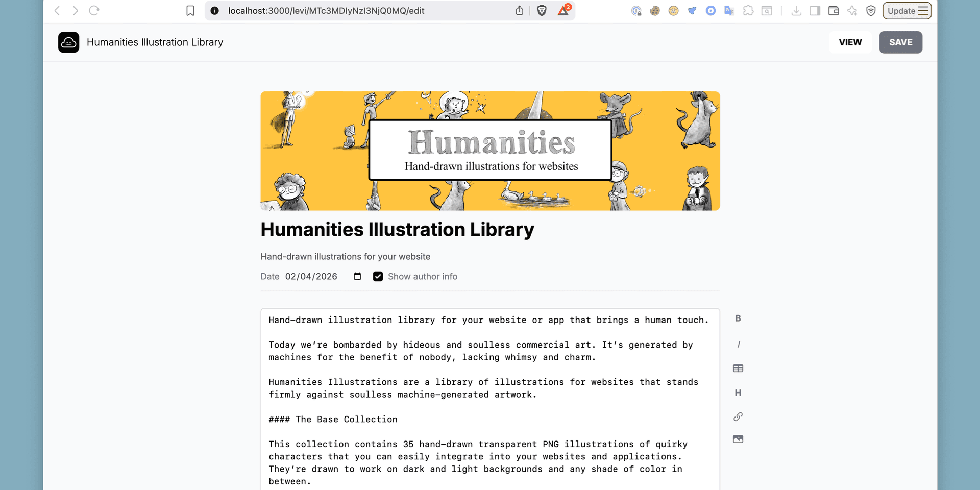Click the cloud logo in the header
This screenshot has height=490, width=980.
pyautogui.click(x=68, y=42)
